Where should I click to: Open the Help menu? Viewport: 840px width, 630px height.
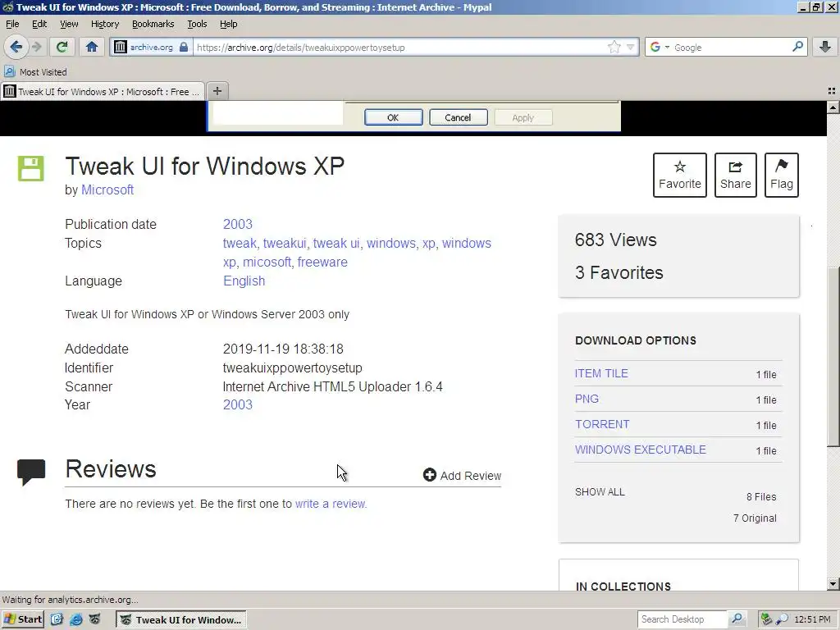(x=228, y=24)
